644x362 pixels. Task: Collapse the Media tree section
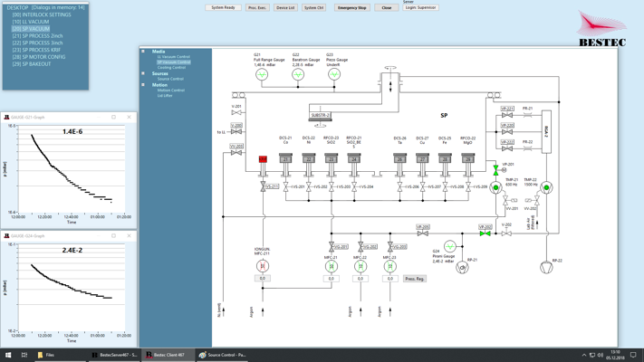(x=143, y=52)
